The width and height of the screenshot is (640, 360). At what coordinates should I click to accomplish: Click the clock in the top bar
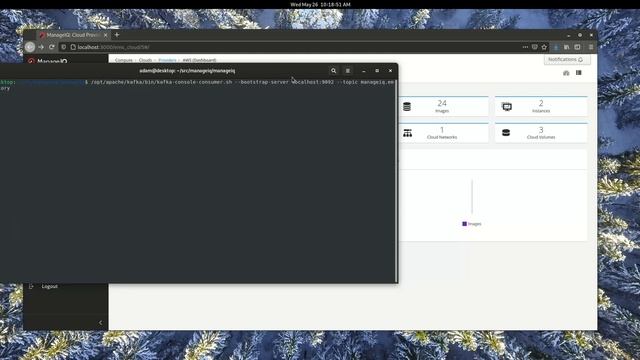[320, 4]
